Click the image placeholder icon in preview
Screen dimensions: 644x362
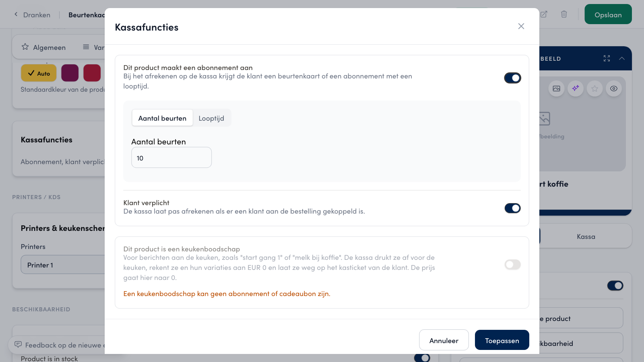(x=544, y=118)
